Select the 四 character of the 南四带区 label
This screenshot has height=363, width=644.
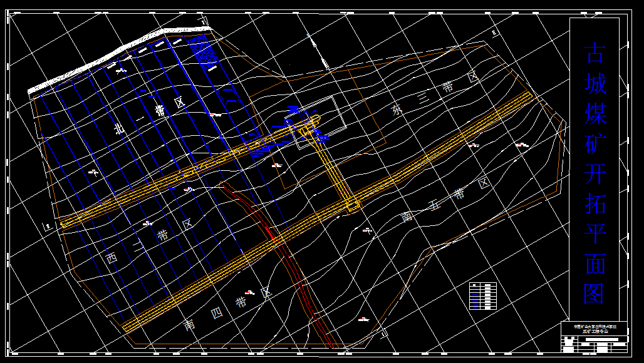pyautogui.click(x=216, y=314)
